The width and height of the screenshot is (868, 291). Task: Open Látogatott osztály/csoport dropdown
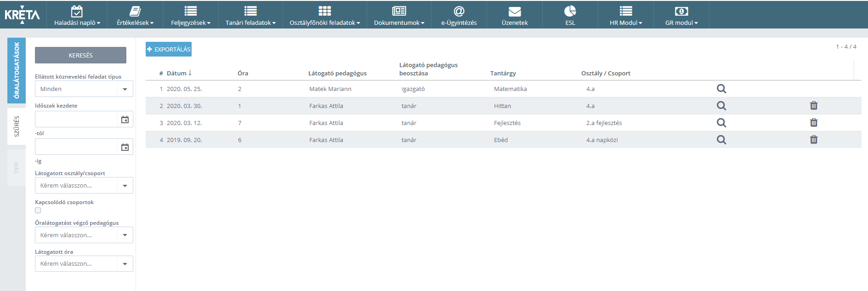pyautogui.click(x=84, y=185)
